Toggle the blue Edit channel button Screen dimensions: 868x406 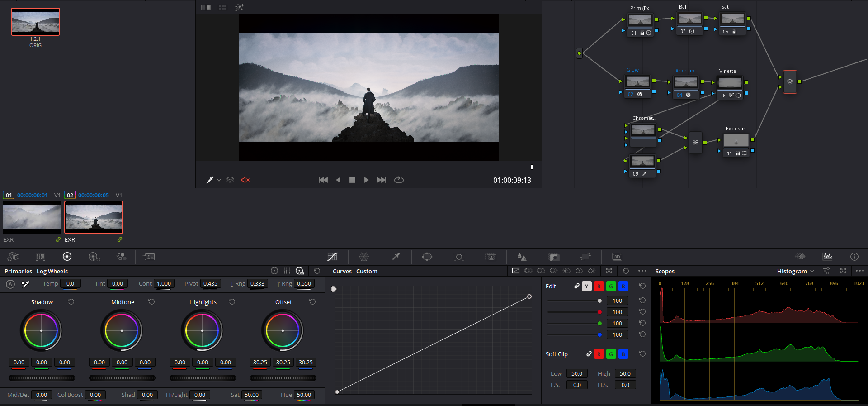623,286
